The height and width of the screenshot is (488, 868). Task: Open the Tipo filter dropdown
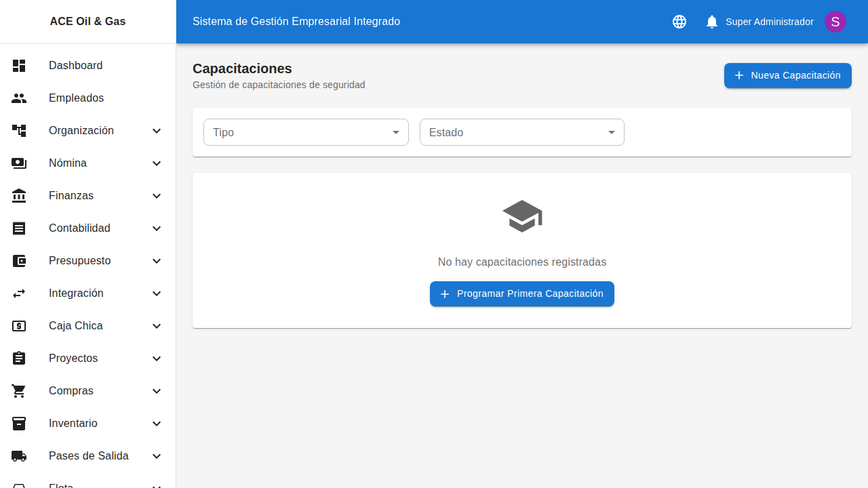(x=305, y=132)
